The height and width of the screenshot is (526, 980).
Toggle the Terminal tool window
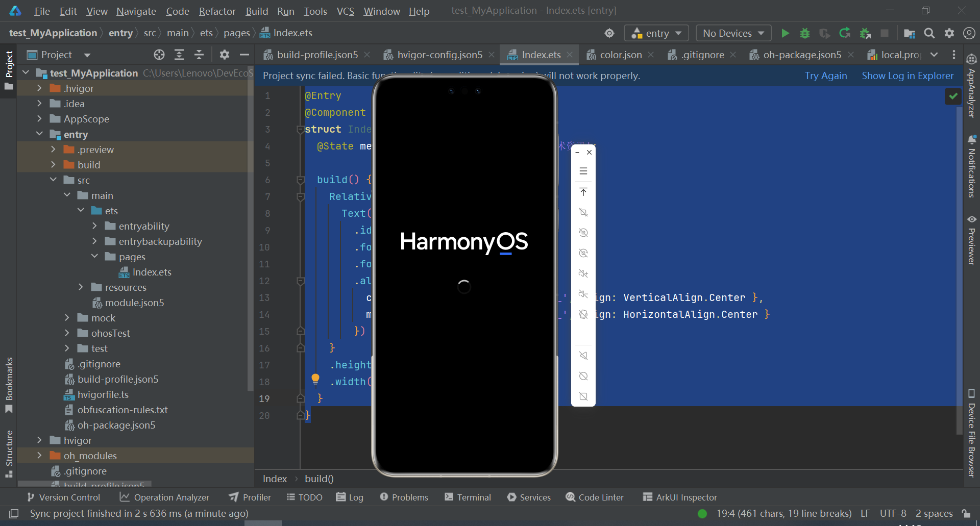[468, 497]
